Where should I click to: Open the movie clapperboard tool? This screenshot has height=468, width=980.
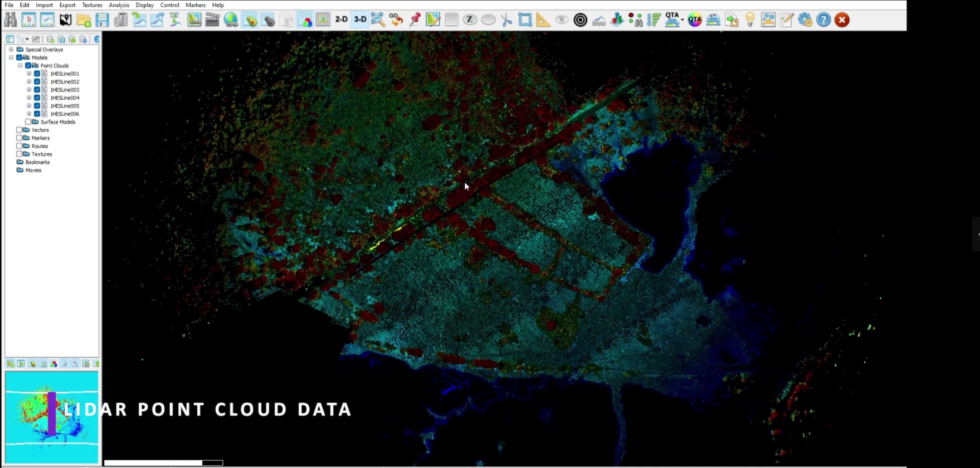click(212, 20)
